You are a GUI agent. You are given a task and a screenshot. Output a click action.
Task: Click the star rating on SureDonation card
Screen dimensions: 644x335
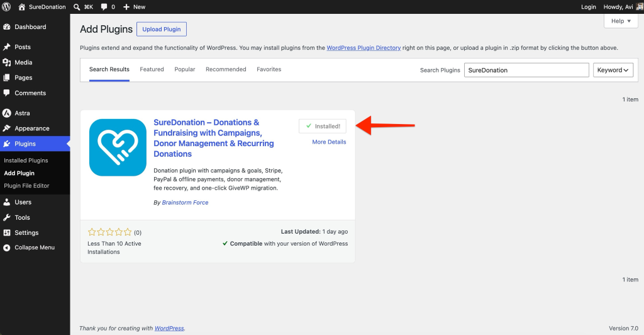[x=109, y=232]
